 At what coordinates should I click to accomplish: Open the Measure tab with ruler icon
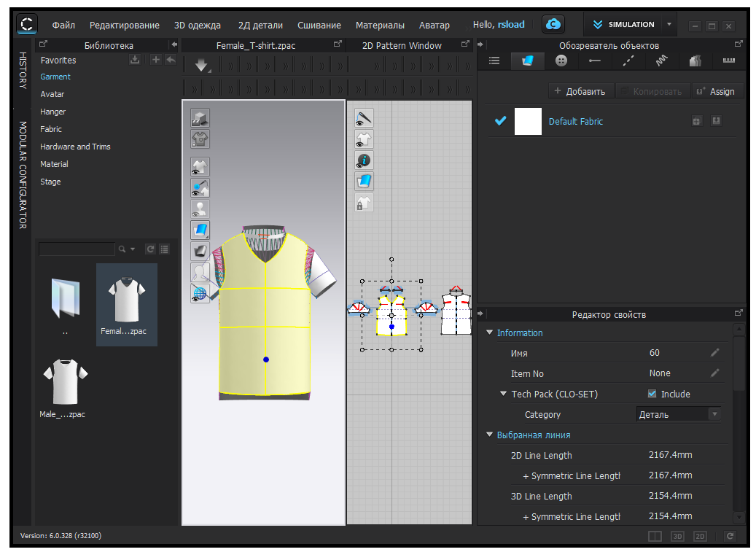[728, 61]
